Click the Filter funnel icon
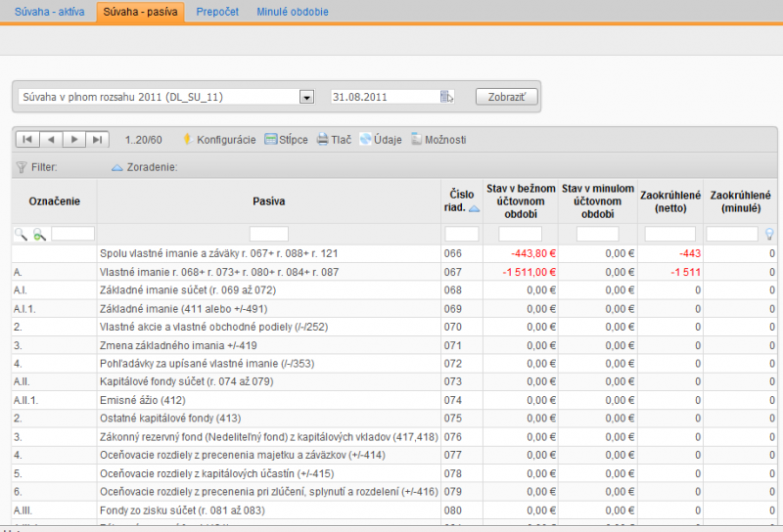The width and height of the screenshot is (783, 532). pyautogui.click(x=21, y=167)
